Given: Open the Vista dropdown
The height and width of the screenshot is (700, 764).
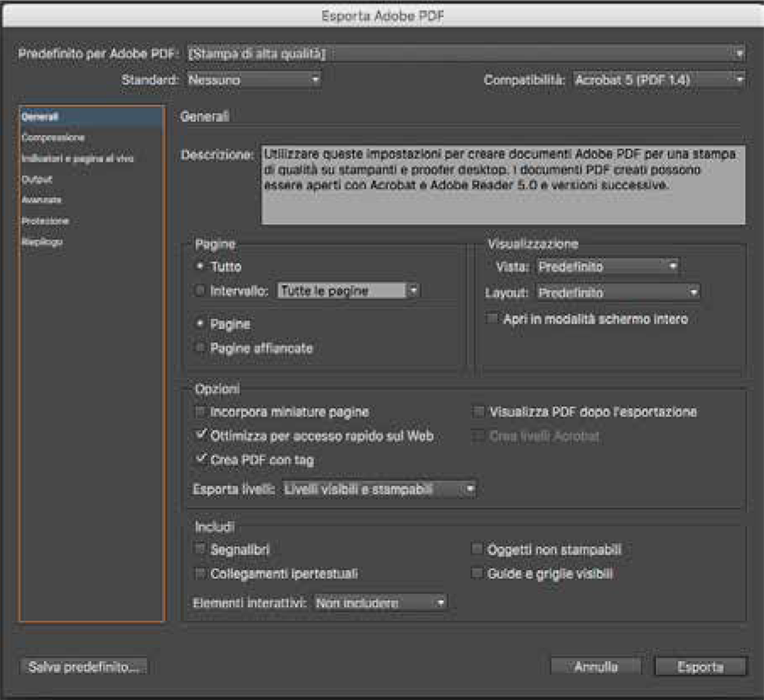Looking at the screenshot, I should click(x=607, y=266).
